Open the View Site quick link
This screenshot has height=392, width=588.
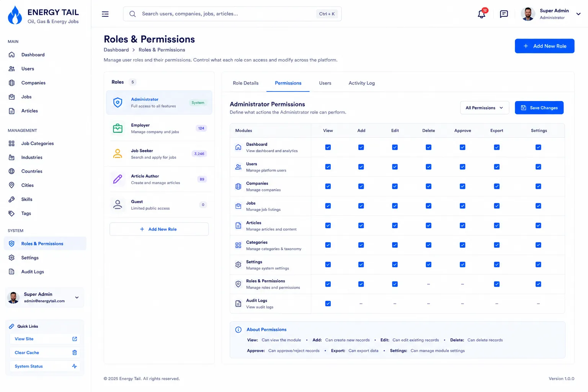pyautogui.click(x=45, y=339)
